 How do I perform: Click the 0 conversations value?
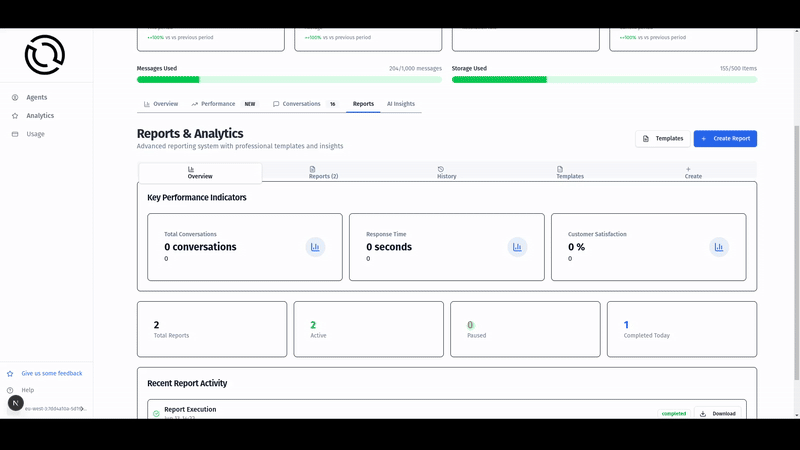200,247
